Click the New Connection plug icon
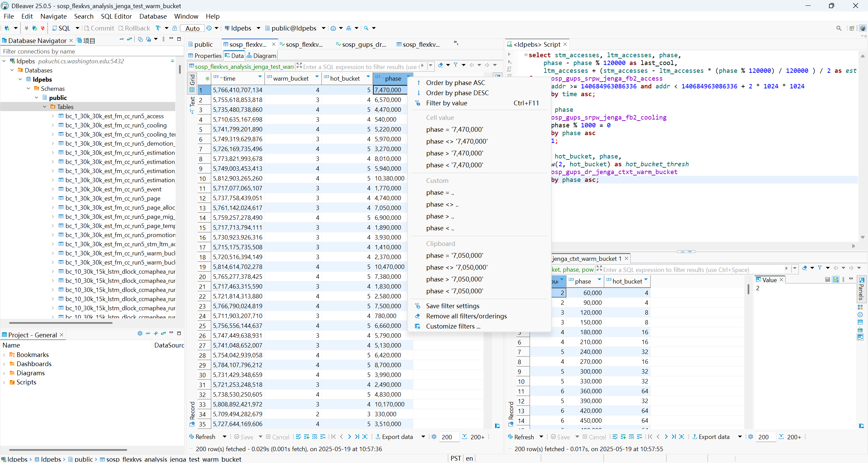This screenshot has width=868, height=463. click(7, 28)
